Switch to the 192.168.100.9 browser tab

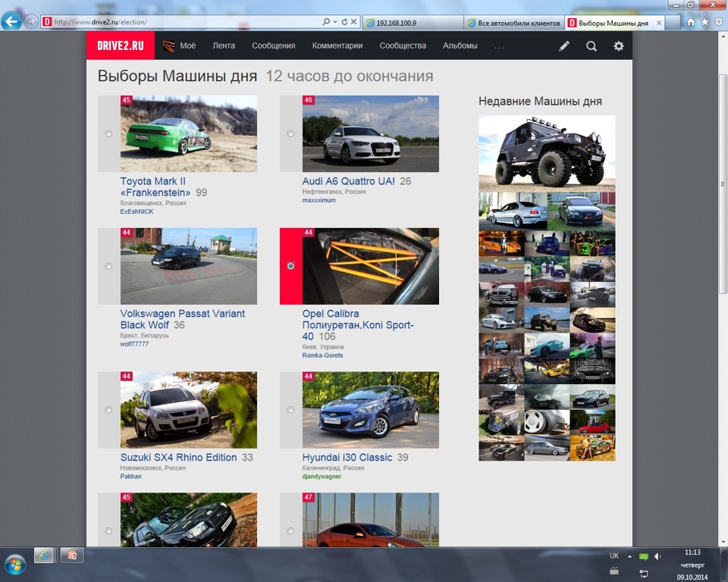click(x=413, y=23)
